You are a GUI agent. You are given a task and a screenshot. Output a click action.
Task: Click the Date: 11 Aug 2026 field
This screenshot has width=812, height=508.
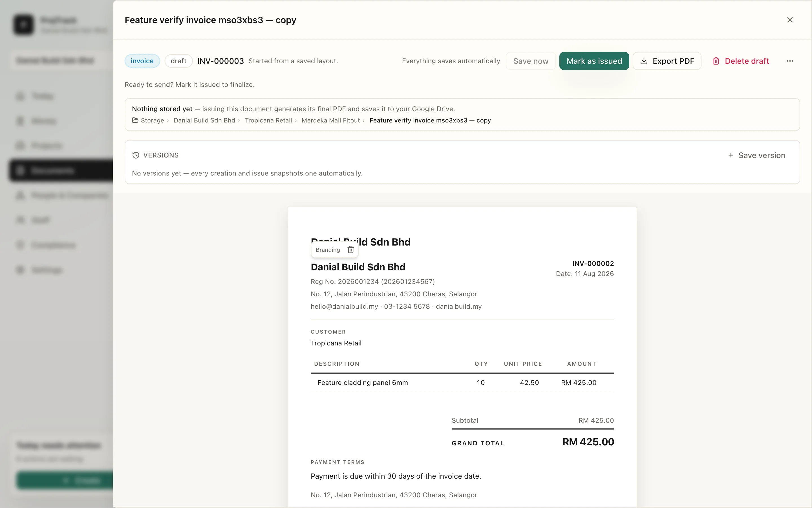pos(584,273)
